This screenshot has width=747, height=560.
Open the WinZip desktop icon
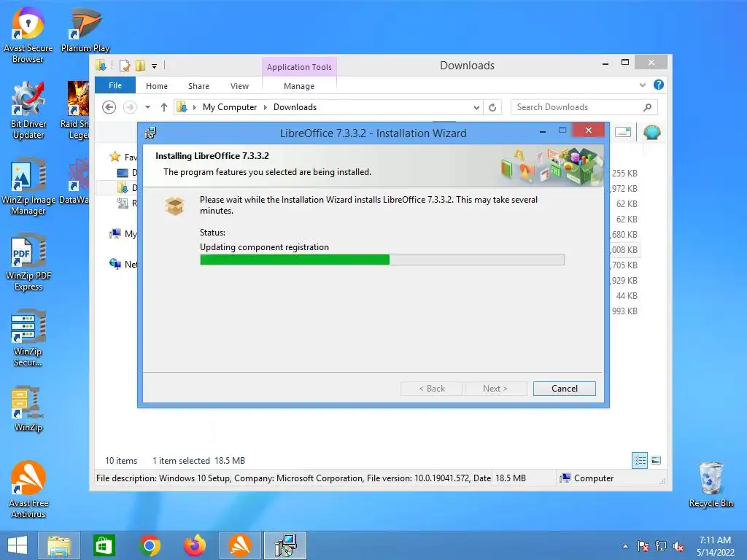28,408
